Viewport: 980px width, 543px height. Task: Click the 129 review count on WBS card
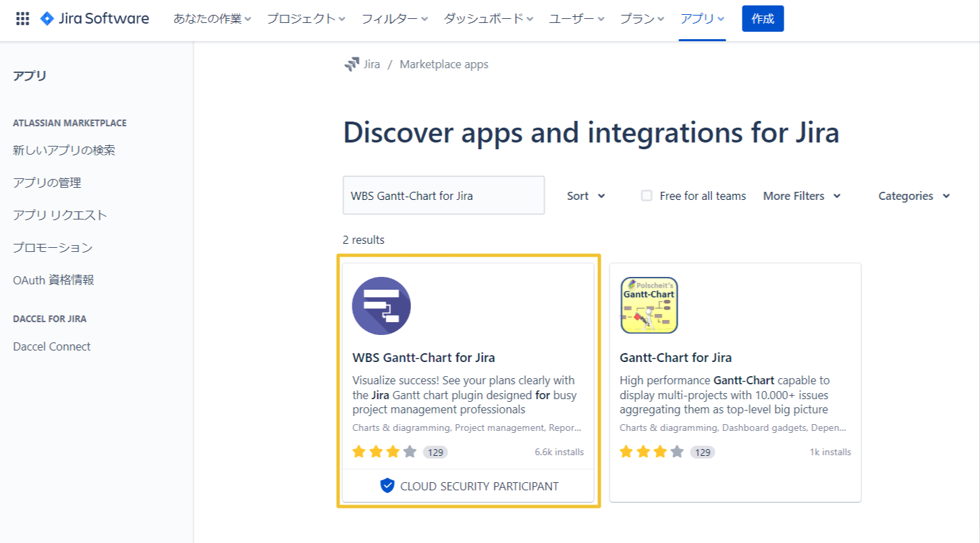(435, 452)
